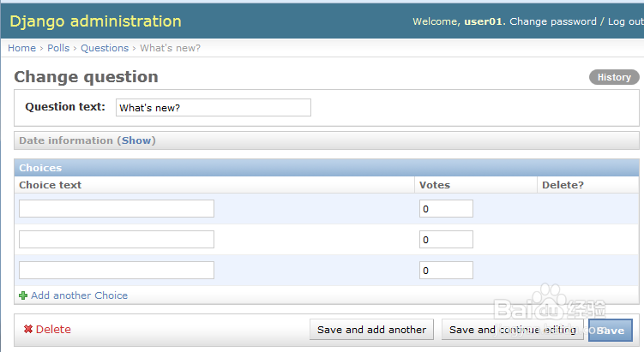Click the third Choice text input

coord(117,271)
